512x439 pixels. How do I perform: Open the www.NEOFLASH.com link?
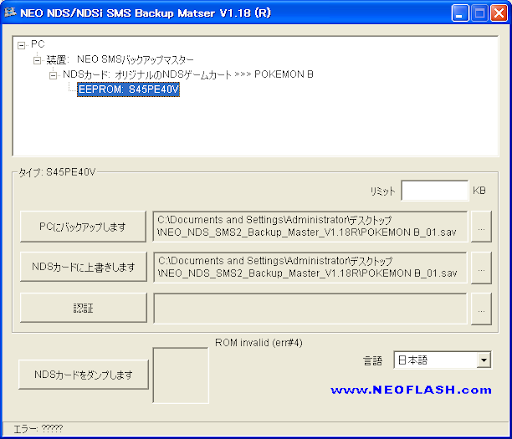coord(411,390)
